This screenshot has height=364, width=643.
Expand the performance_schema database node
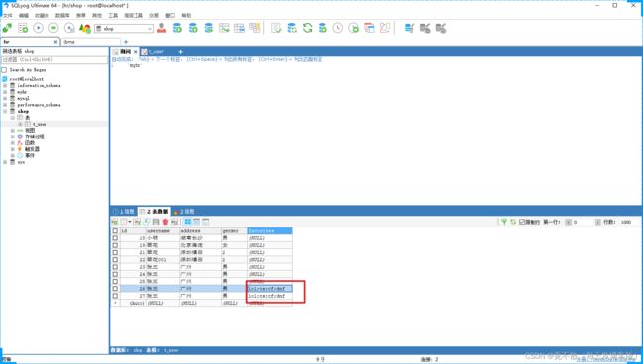5,105
